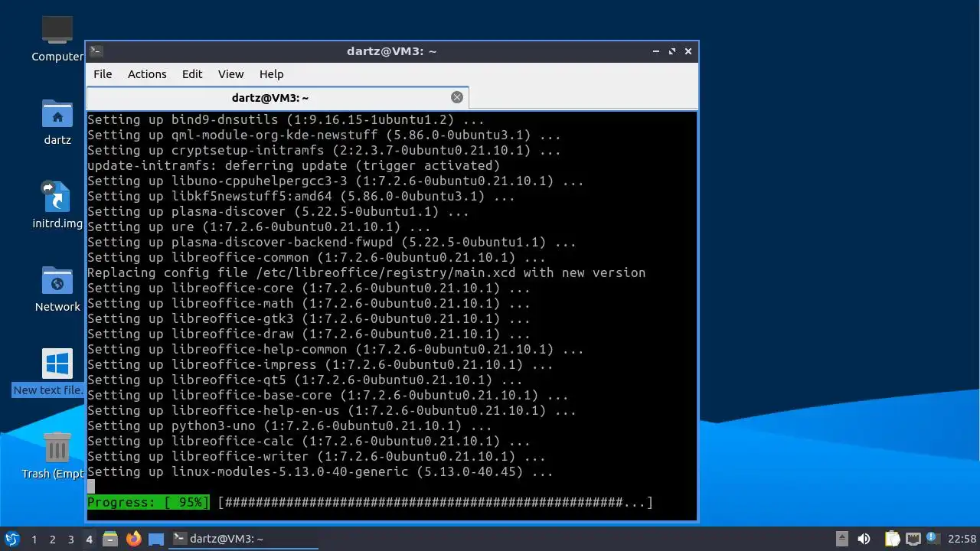
Task: Open the Lubuntu application menu
Action: (12, 539)
